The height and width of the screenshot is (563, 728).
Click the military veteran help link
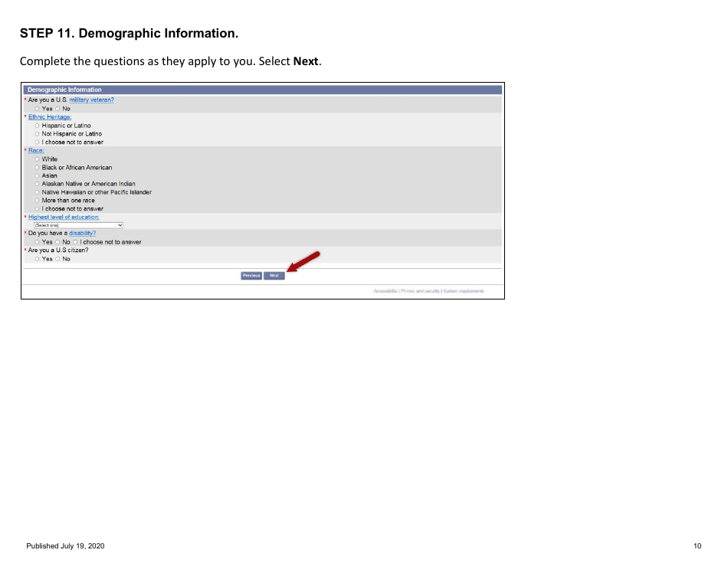(92, 100)
